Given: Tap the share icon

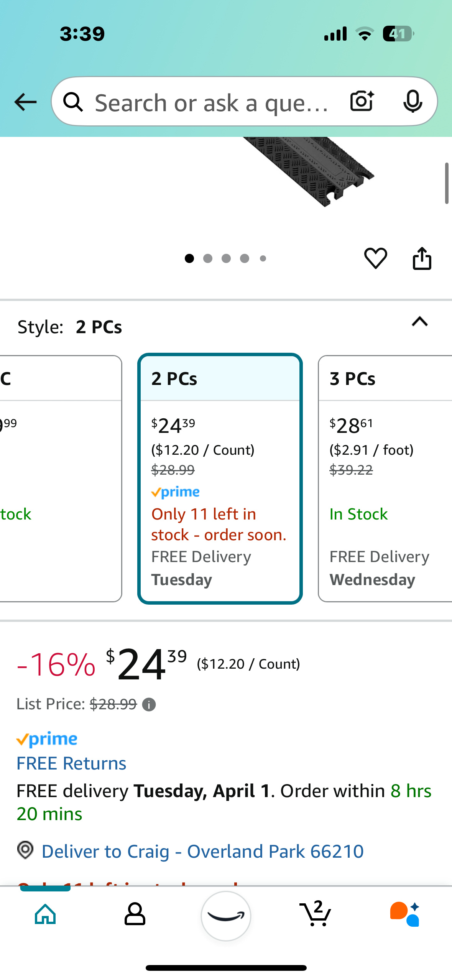Looking at the screenshot, I should point(422,258).
